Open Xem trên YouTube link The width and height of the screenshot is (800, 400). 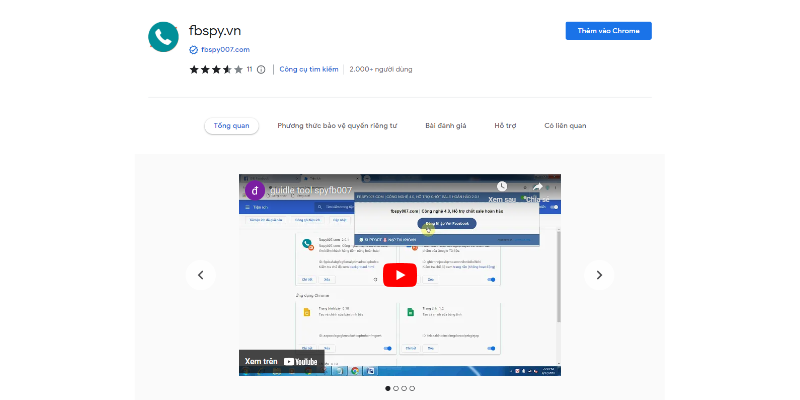coord(281,361)
